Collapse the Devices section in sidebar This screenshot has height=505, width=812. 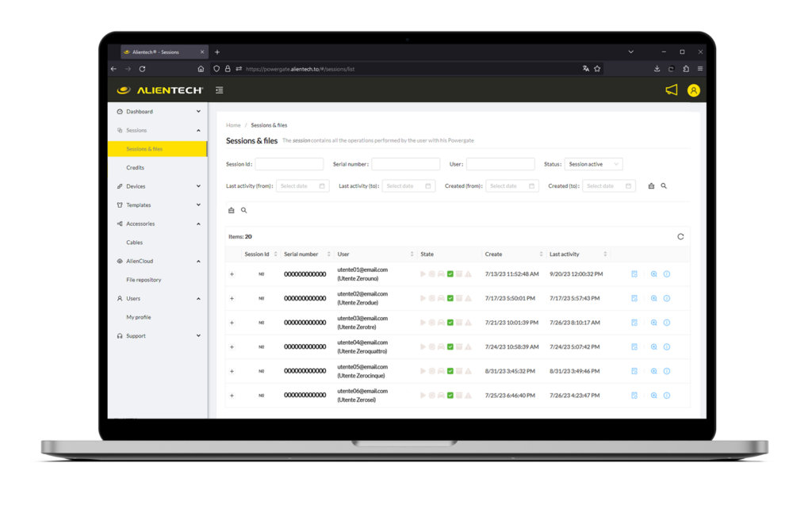(198, 186)
